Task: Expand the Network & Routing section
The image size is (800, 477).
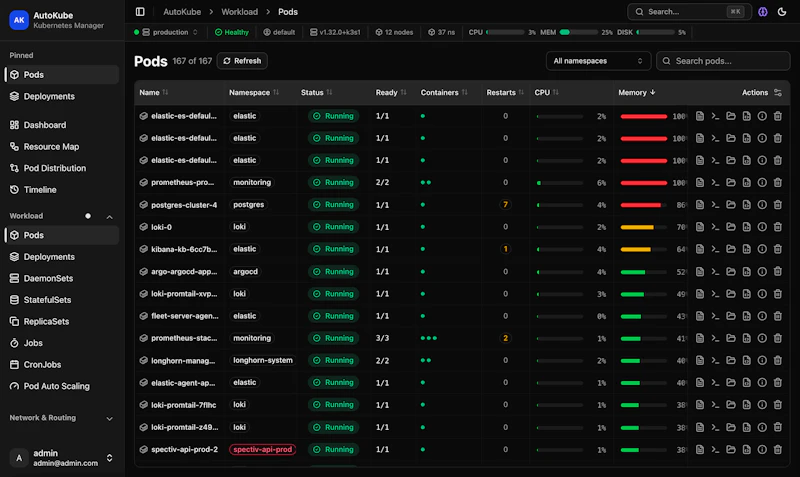Action: pos(109,418)
